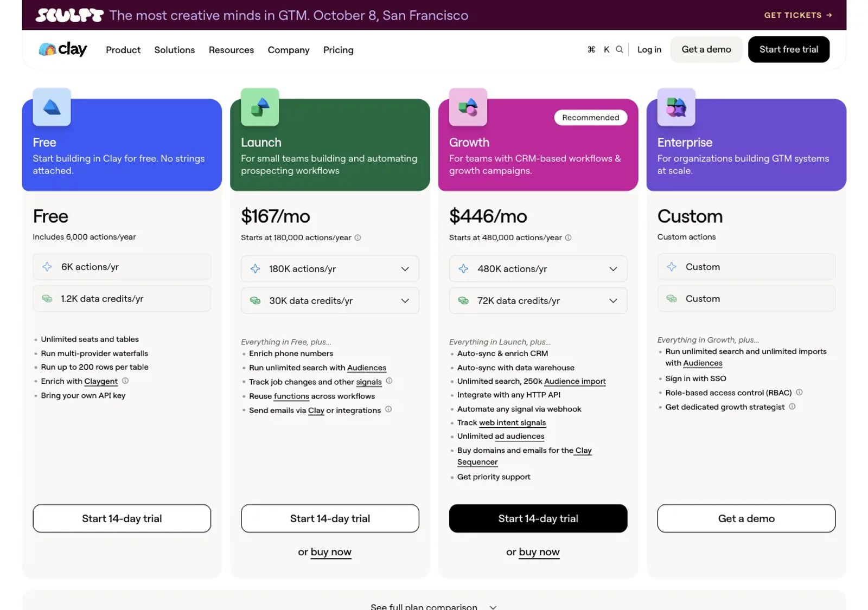Click Start free trial button
This screenshot has width=868, height=610.
coord(789,49)
